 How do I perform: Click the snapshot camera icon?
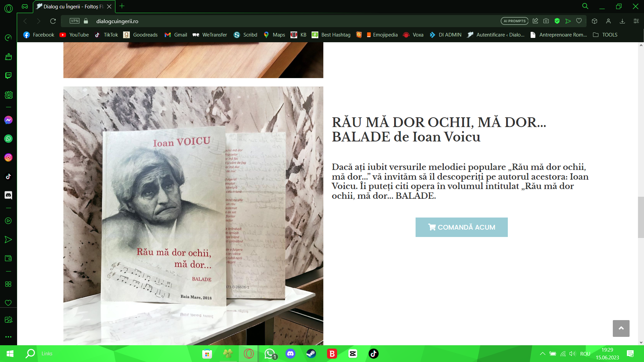pyautogui.click(x=546, y=21)
